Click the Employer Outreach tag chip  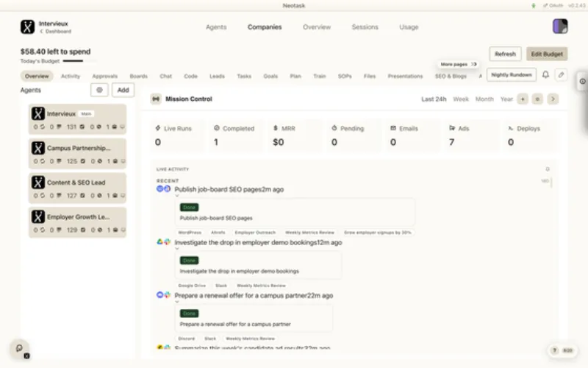(255, 233)
